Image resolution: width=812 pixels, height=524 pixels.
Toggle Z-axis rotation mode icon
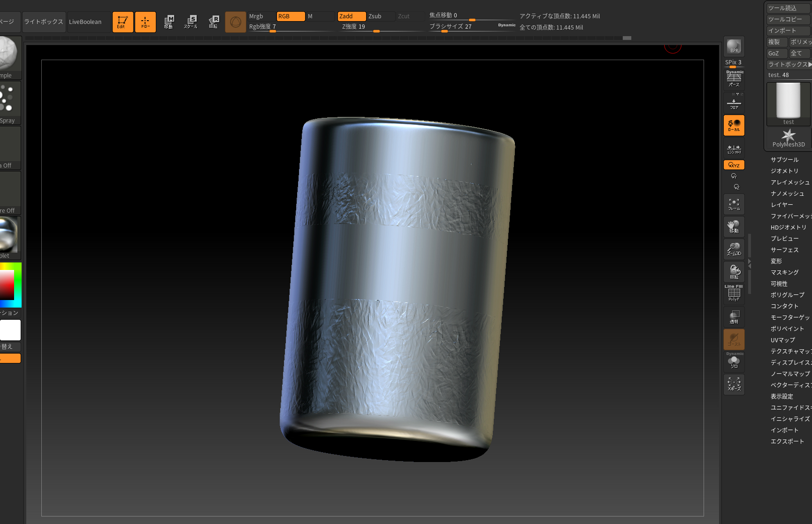736,187
